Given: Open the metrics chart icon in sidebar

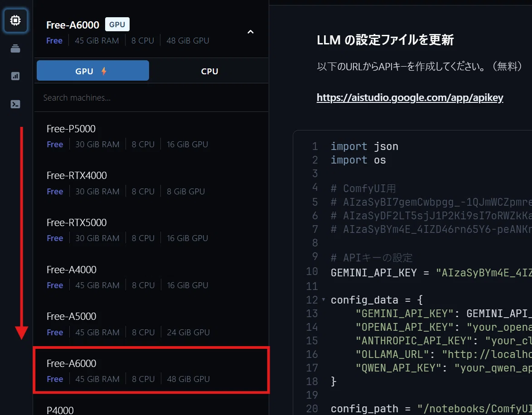Looking at the screenshot, I should pyautogui.click(x=15, y=76).
